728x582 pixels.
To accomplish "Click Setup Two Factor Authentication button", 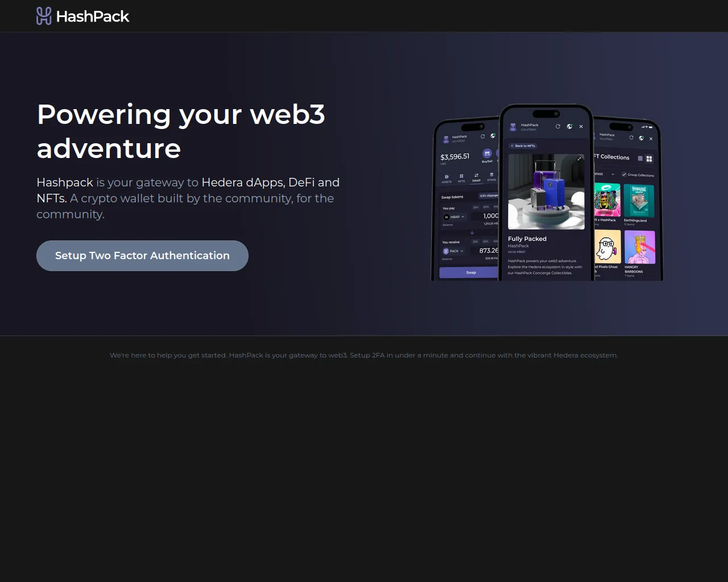I will click(x=142, y=256).
